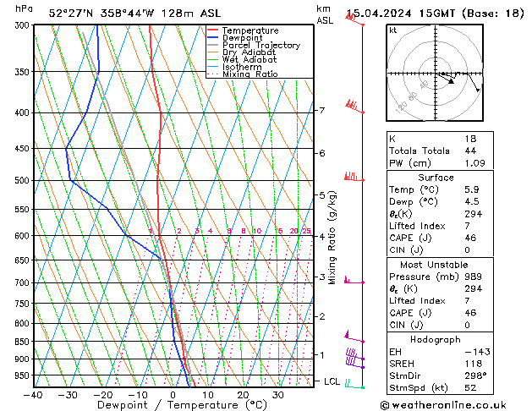Click the 850 hPa pressure axis label
The width and height of the screenshot is (532, 411).
pyautogui.click(x=24, y=342)
